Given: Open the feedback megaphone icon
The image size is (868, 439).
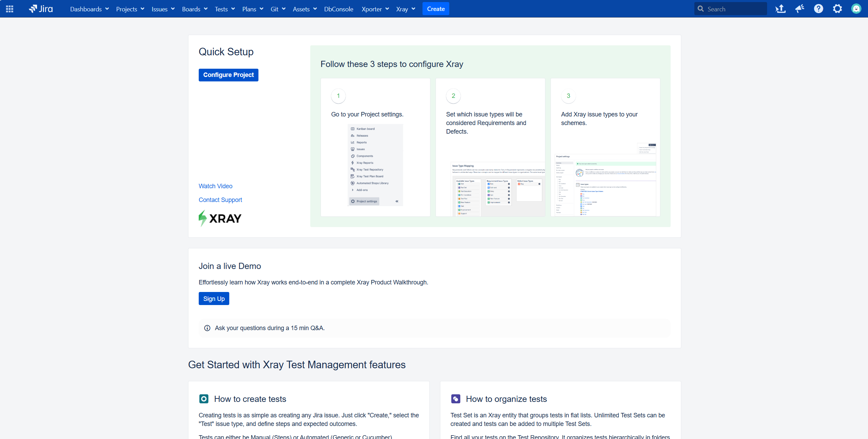Looking at the screenshot, I should tap(800, 9).
